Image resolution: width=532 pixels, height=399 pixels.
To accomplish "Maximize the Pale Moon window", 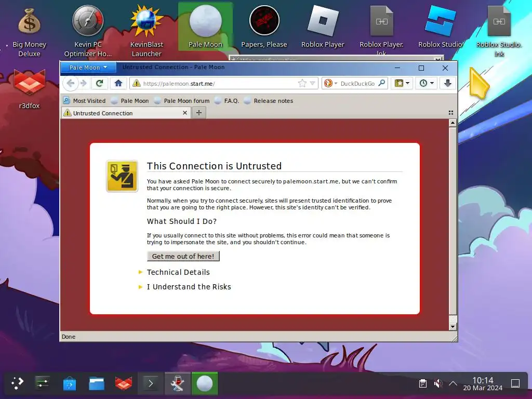I will (x=421, y=68).
